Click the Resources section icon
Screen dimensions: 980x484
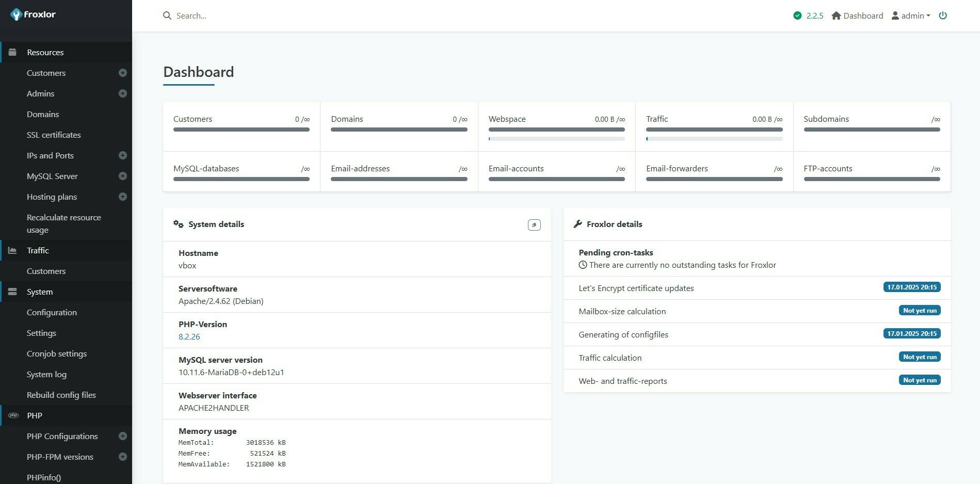click(13, 52)
